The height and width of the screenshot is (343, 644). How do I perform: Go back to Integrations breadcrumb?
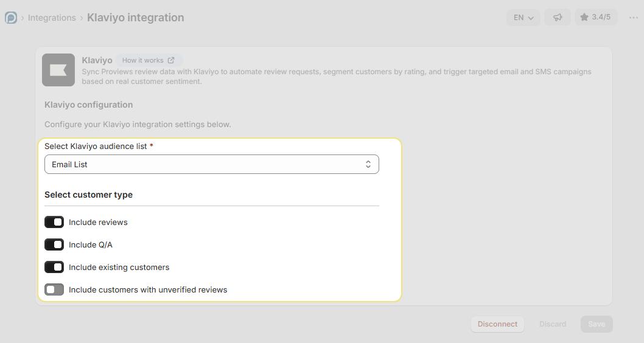coord(52,18)
